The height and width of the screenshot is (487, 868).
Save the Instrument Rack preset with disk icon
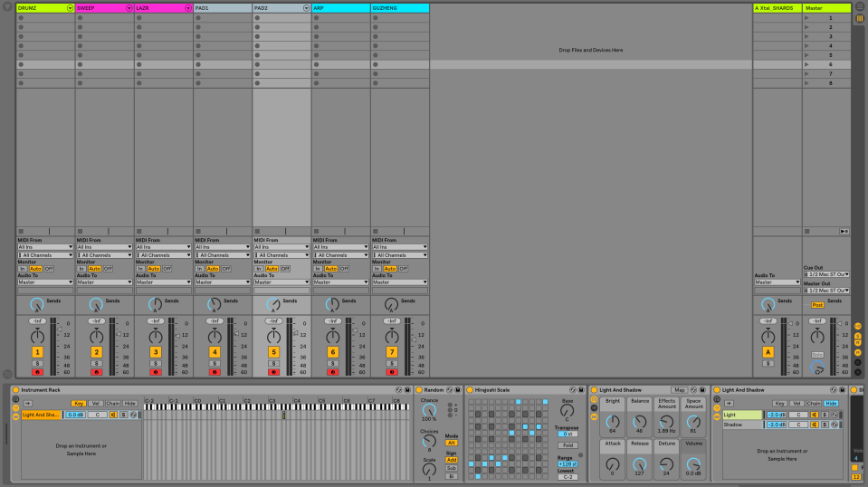coord(407,390)
